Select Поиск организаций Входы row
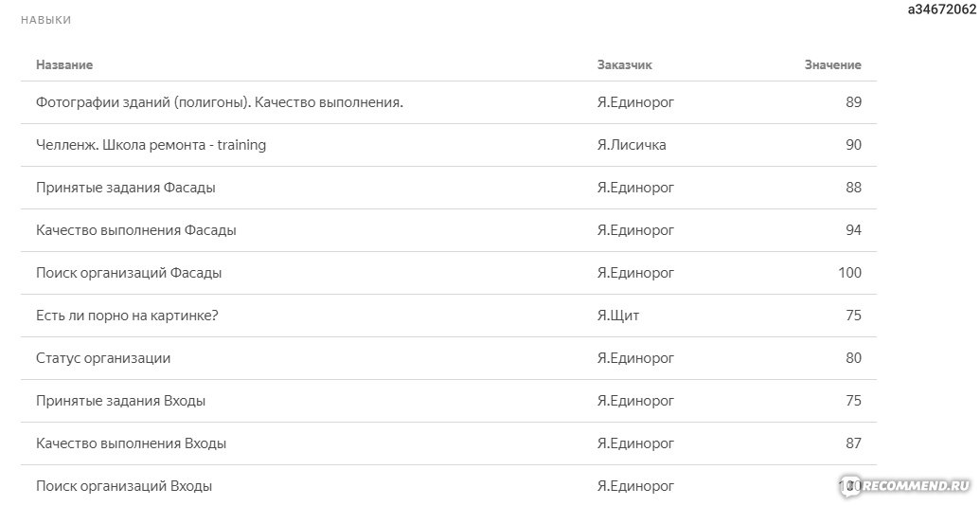This screenshot has height=506, width=980. click(448, 485)
